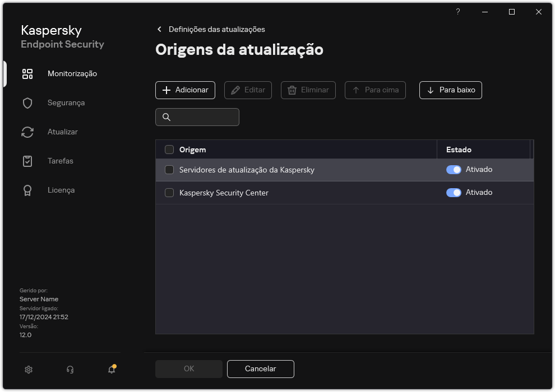Cancel the update sources changes

(x=260, y=369)
